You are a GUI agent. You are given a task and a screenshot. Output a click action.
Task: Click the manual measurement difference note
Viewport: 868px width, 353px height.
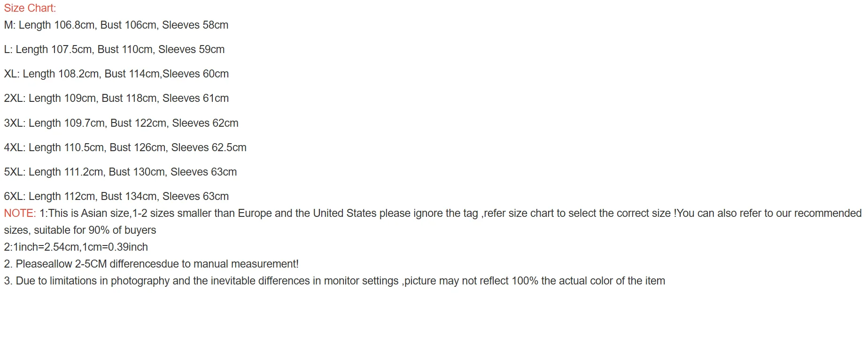coord(151,264)
